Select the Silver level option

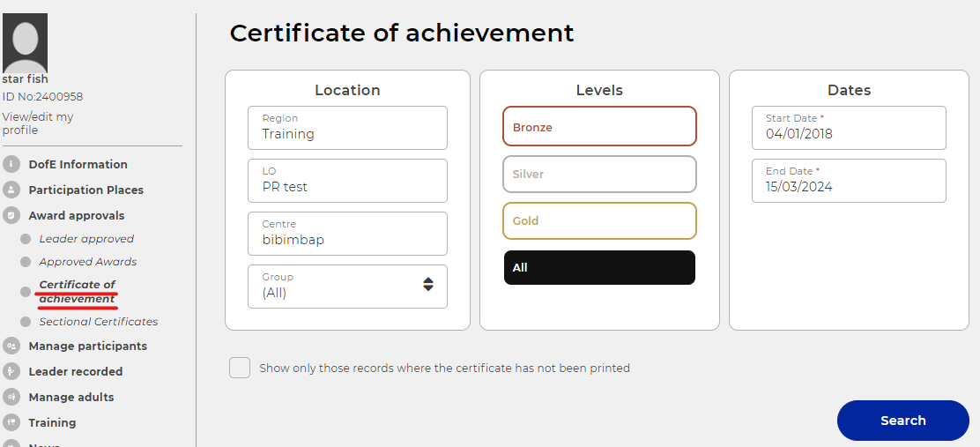[x=599, y=174]
